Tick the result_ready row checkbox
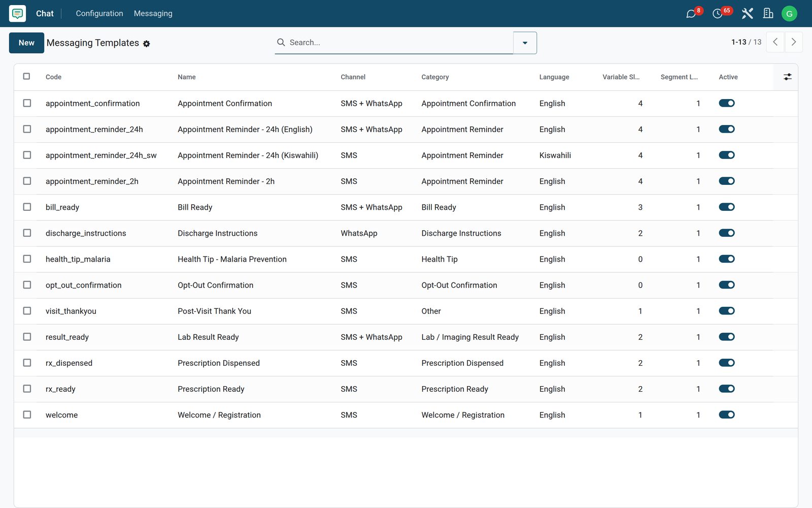 click(x=27, y=337)
